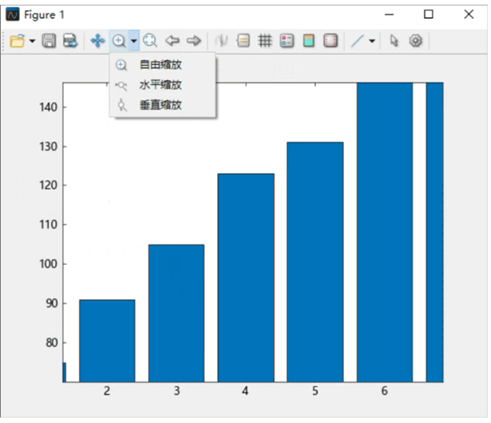This screenshot has height=423, width=491.
Task: Toggle the colorbar icon
Action: click(x=309, y=41)
